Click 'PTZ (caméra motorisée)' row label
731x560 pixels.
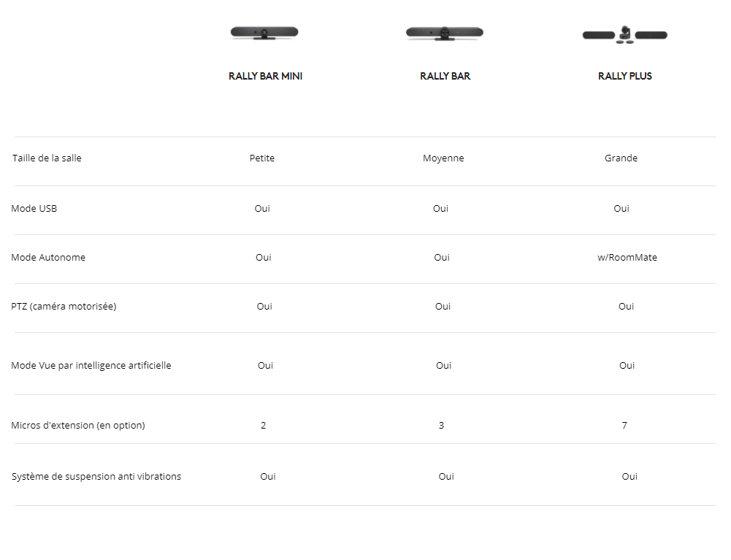[x=64, y=307]
